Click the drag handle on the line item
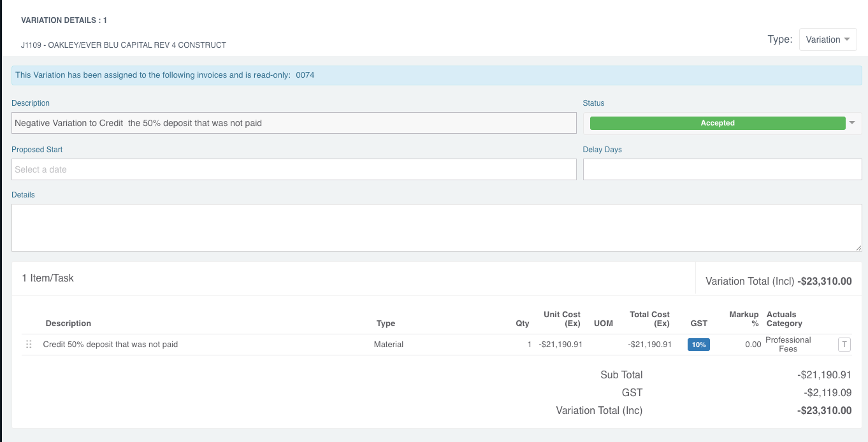 pos(29,345)
